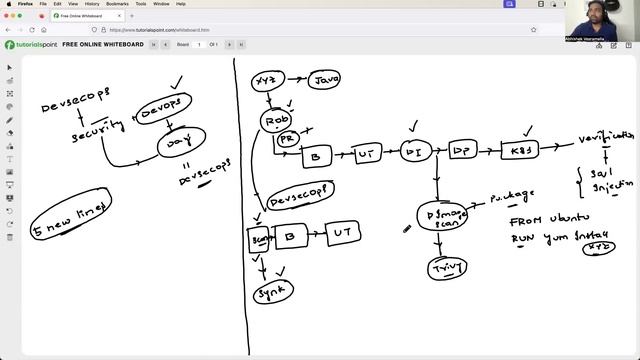Go to the previous board
640x360 pixels.
click(165, 44)
